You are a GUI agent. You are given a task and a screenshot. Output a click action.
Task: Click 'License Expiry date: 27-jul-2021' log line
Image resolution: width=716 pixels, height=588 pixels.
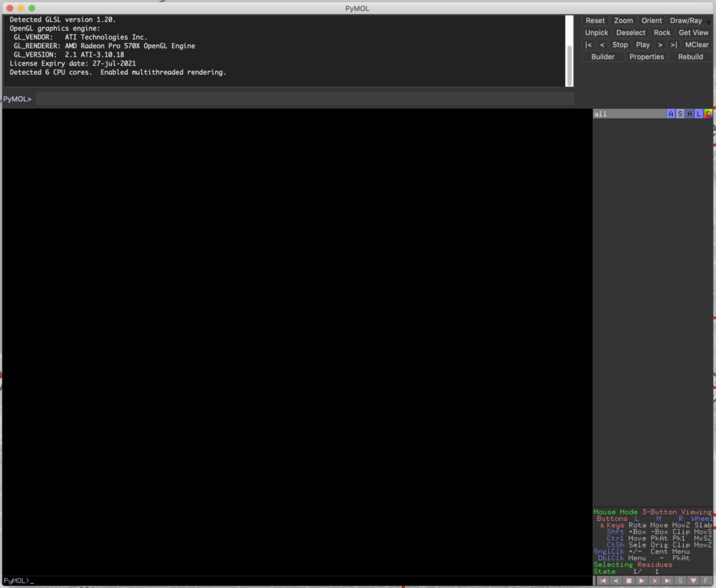[x=73, y=64]
